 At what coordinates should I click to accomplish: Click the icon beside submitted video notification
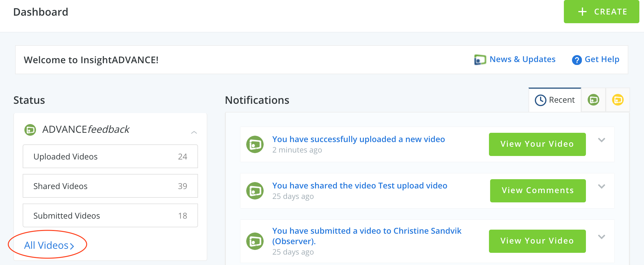pos(255,241)
